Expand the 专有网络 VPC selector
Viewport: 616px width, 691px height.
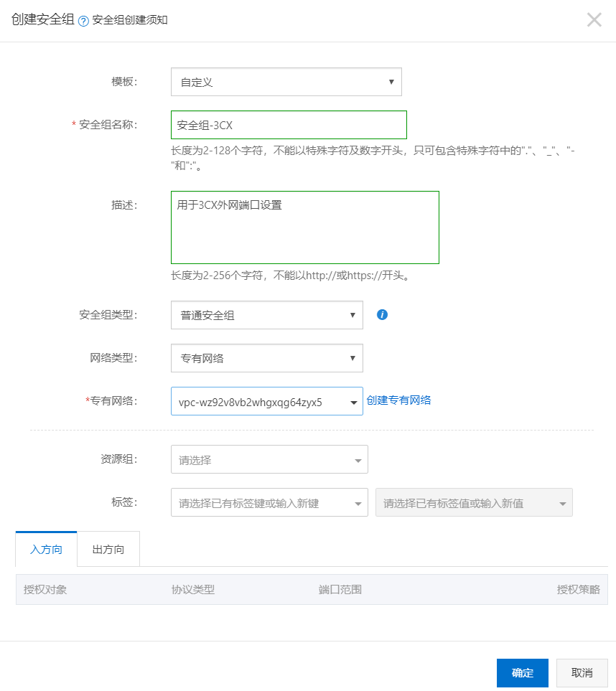coord(267,401)
